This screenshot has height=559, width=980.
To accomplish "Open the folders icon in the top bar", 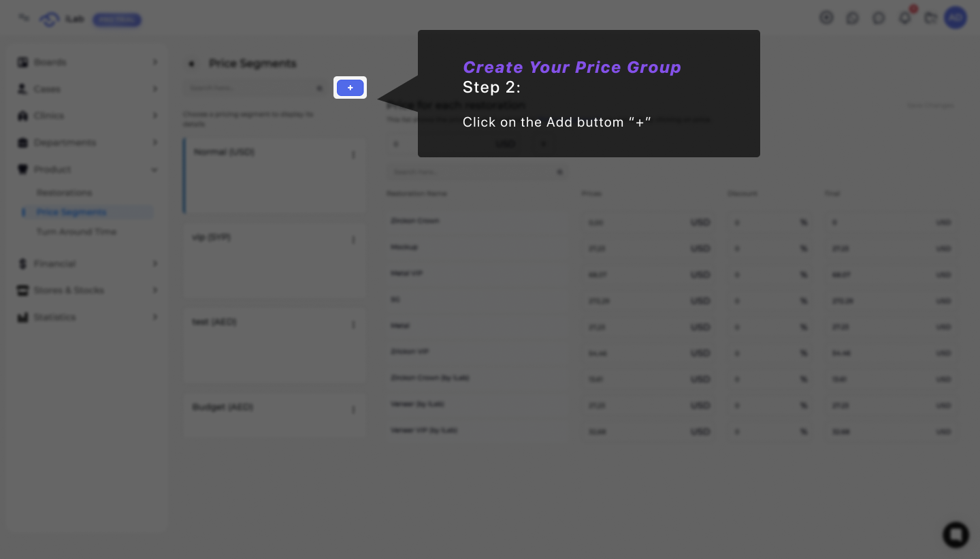I will pyautogui.click(x=930, y=18).
